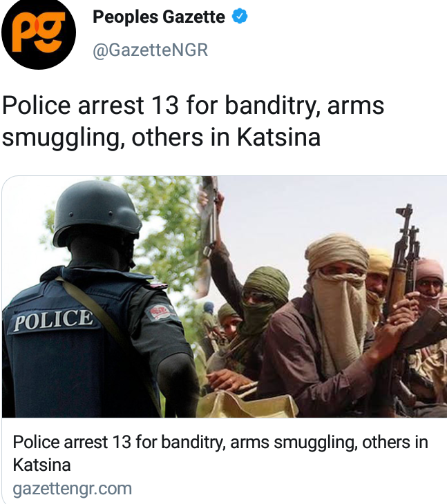Visit the @GazetteNGR handle profile
Viewport: 447px width, 504px height.
click(150, 50)
